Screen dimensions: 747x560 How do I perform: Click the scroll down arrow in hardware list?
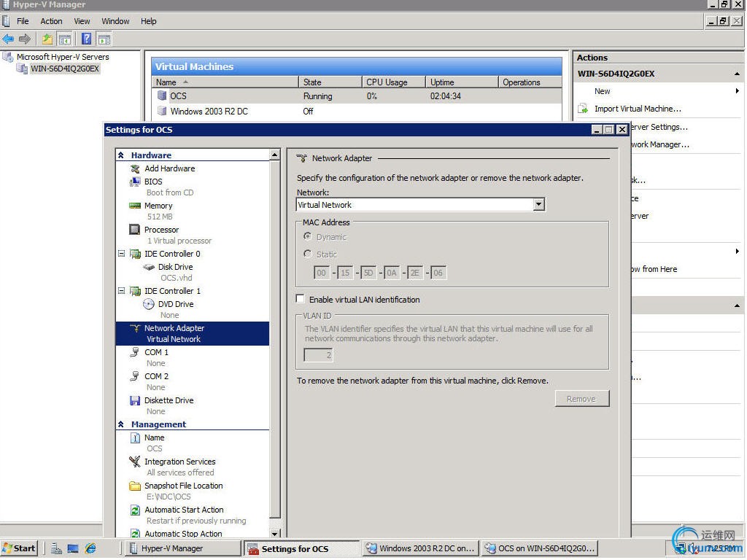point(275,534)
